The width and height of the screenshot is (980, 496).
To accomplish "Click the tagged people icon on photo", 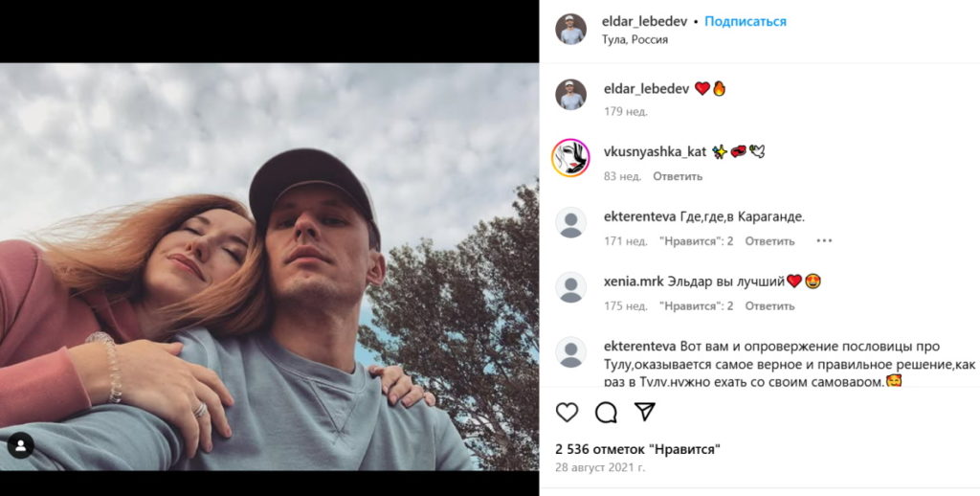I will click(20, 445).
